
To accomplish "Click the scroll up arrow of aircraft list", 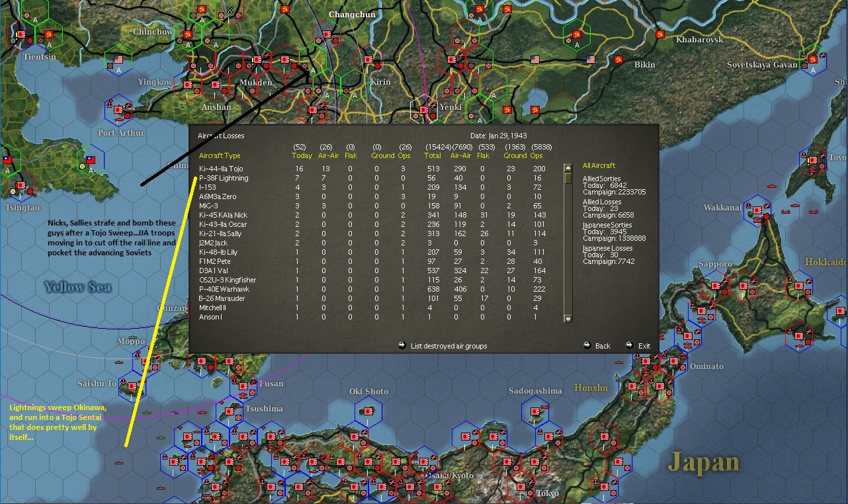I will pos(568,168).
